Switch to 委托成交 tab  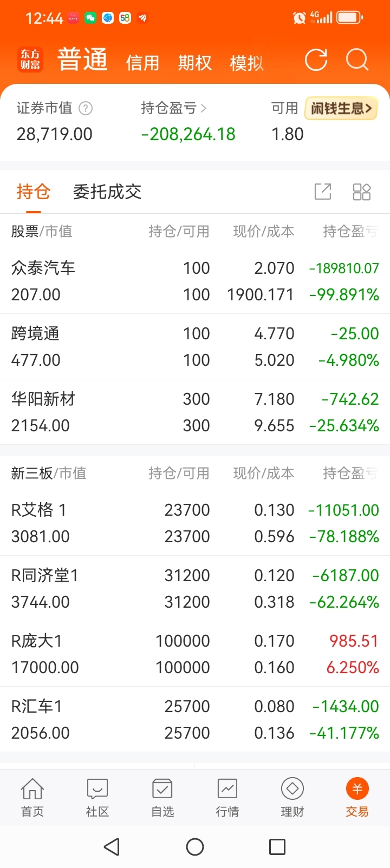tap(107, 192)
